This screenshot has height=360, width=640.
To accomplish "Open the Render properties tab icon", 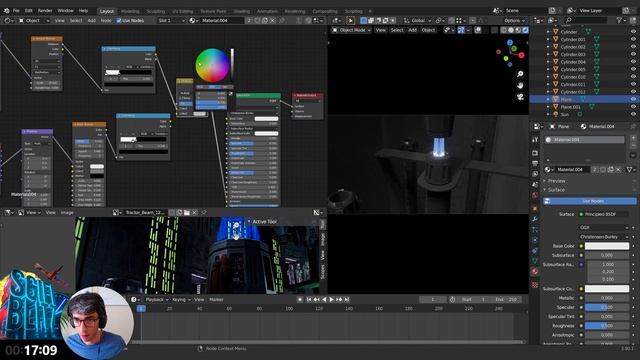I will 535,153.
